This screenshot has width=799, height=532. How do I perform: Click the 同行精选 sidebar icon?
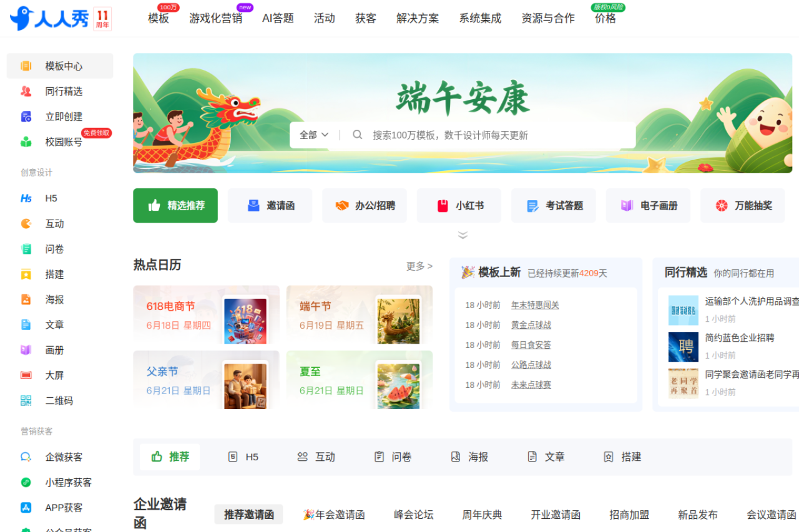point(26,91)
